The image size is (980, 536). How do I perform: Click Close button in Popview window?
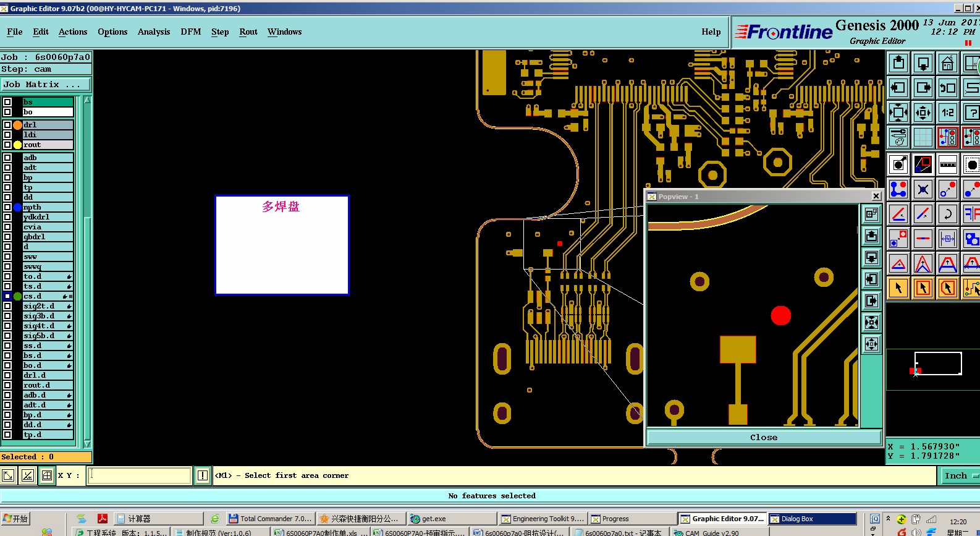coord(764,437)
